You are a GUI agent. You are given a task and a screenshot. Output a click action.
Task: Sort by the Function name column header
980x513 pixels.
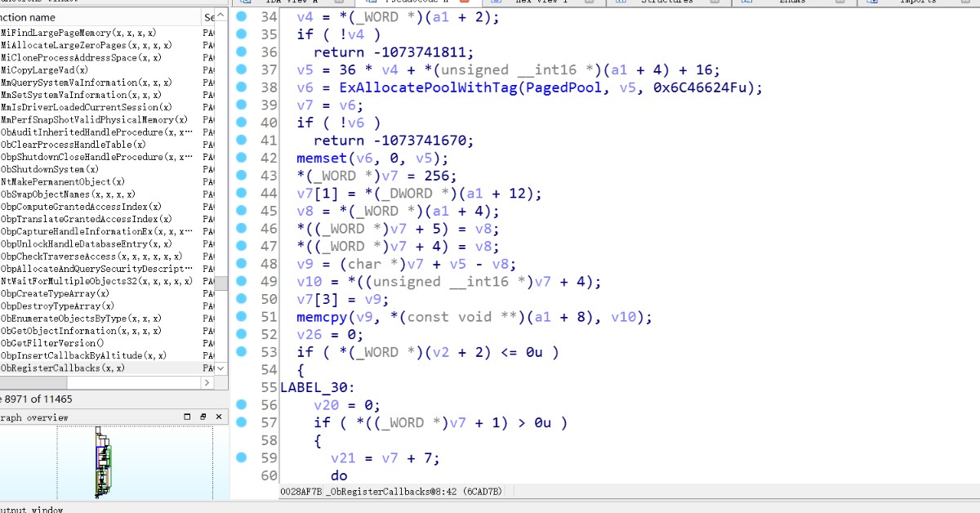click(x=100, y=17)
